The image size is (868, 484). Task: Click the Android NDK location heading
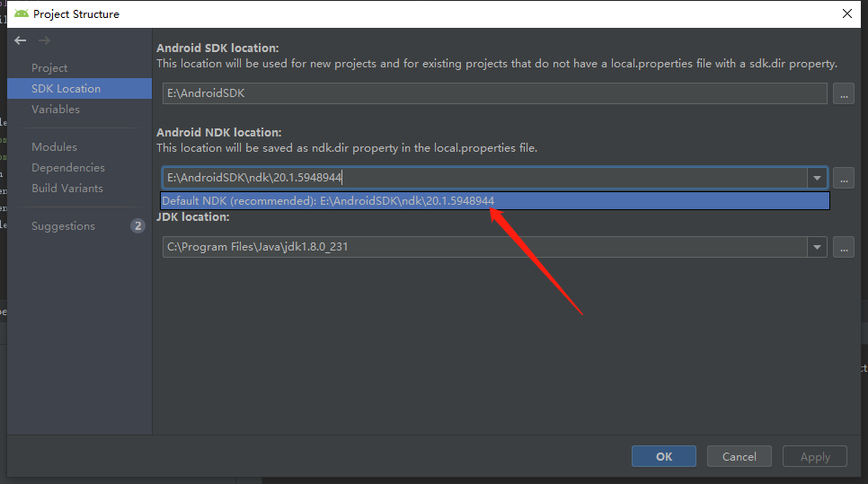pyautogui.click(x=218, y=133)
